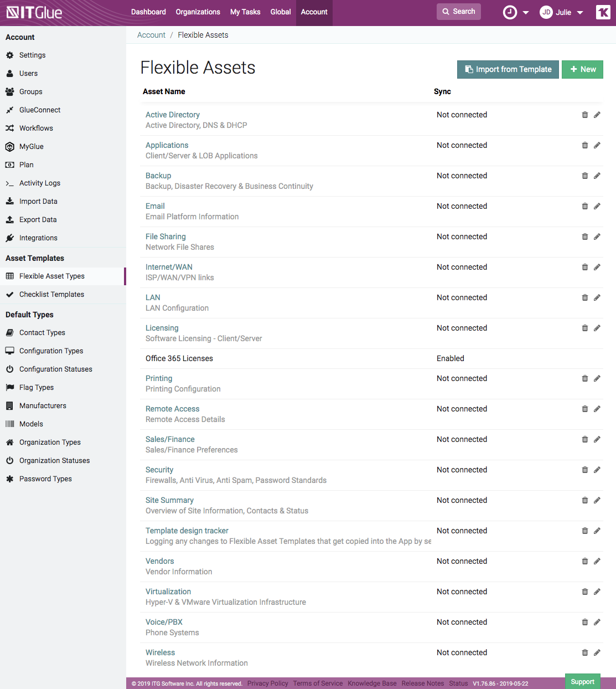The height and width of the screenshot is (689, 616).
Task: Click the green New button
Action: [582, 69]
